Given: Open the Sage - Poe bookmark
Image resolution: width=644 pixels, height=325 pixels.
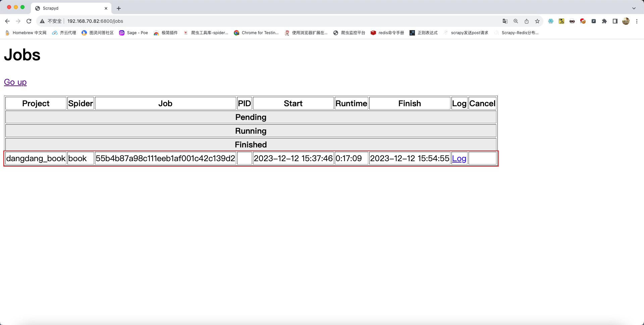Looking at the screenshot, I should pos(133,33).
